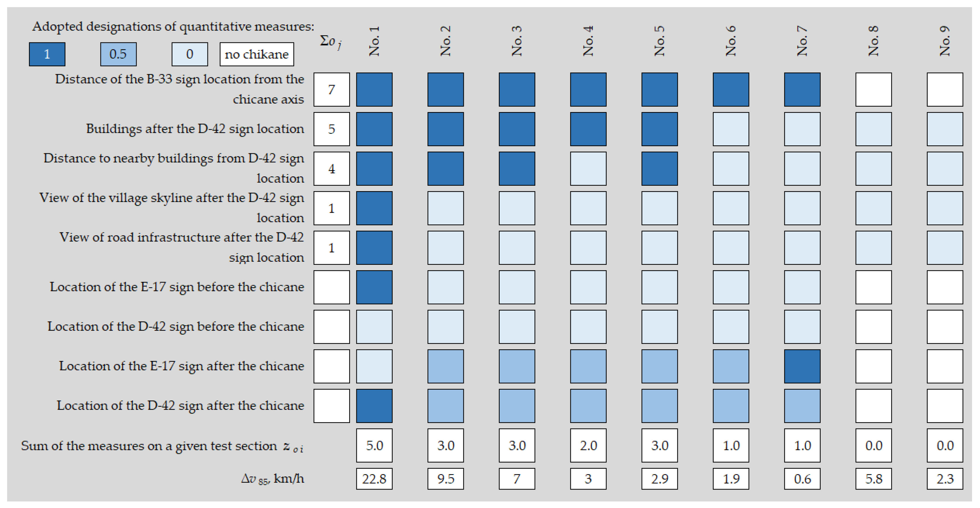Select the No. 9 column header

pyautogui.click(x=945, y=41)
